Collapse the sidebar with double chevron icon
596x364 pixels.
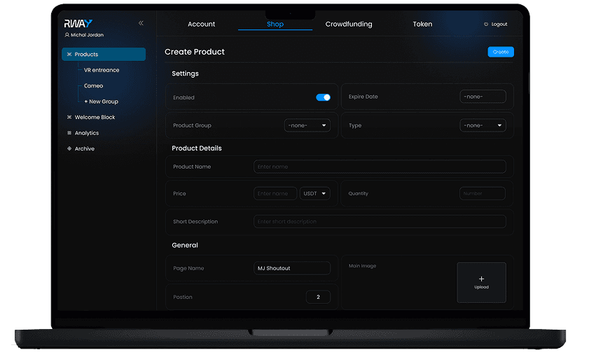pos(141,23)
